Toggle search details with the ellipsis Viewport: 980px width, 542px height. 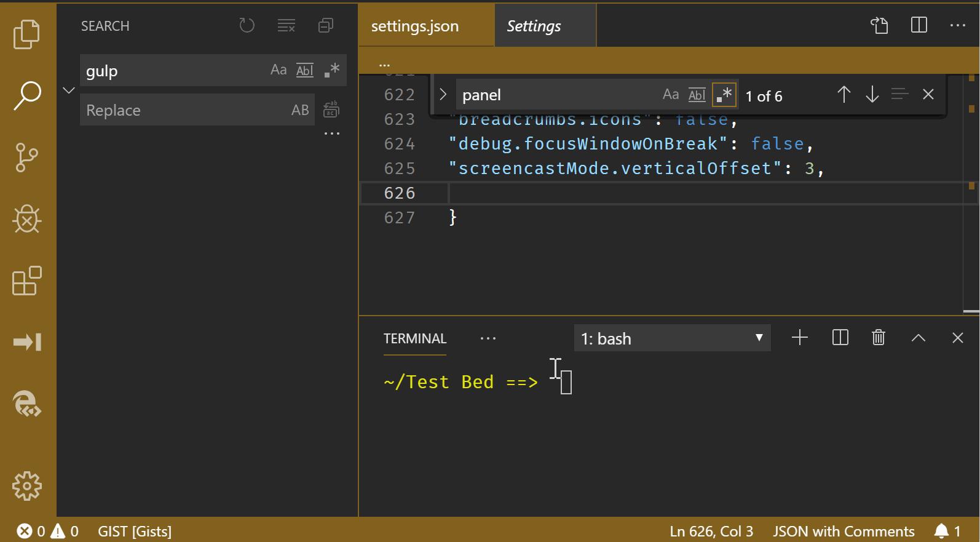(x=331, y=134)
